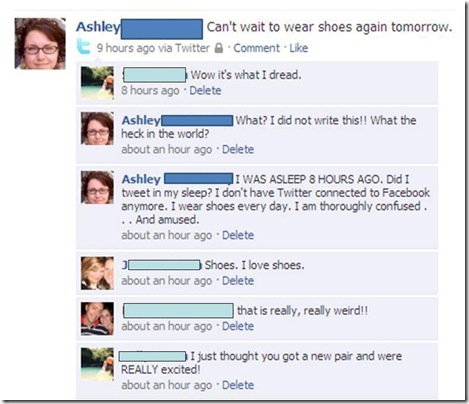Like the shoes post
The width and height of the screenshot is (469, 404).
click(299, 48)
